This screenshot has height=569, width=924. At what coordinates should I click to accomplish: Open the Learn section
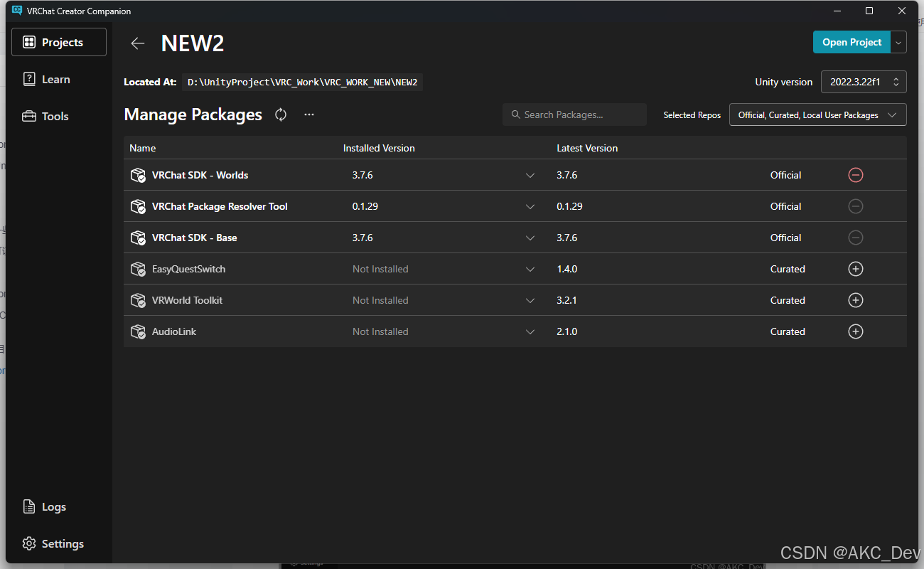click(x=59, y=79)
